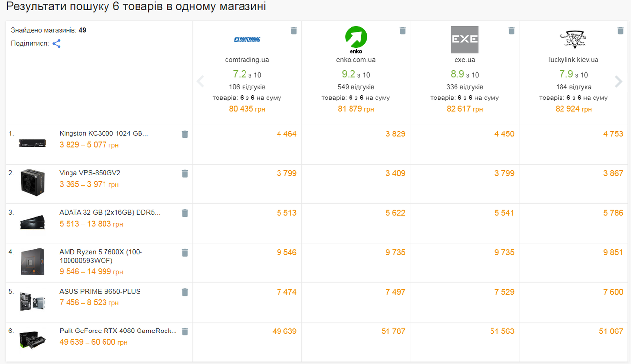Click Palit price 49 639 at comtrading
The height and width of the screenshot is (364, 631).
[284, 331]
